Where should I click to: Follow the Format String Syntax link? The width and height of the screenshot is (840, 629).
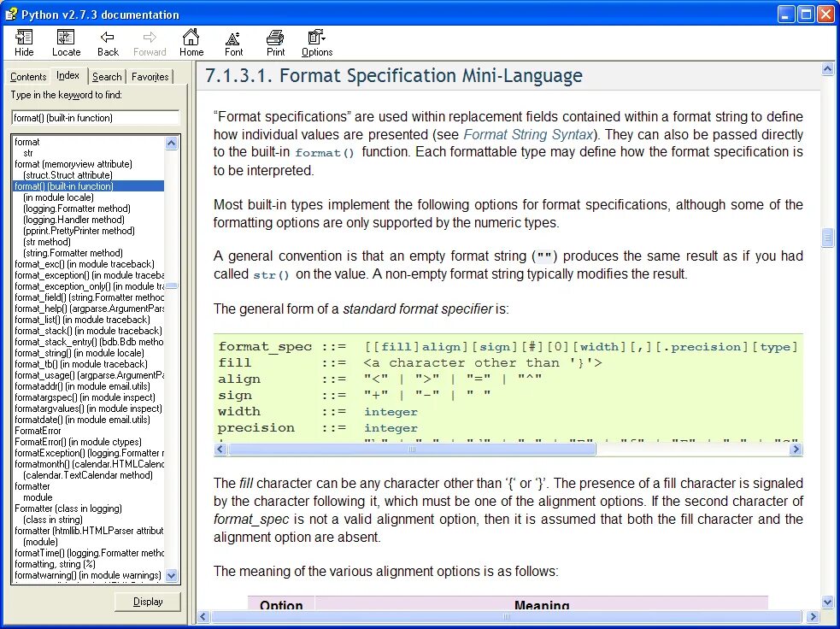tap(528, 134)
